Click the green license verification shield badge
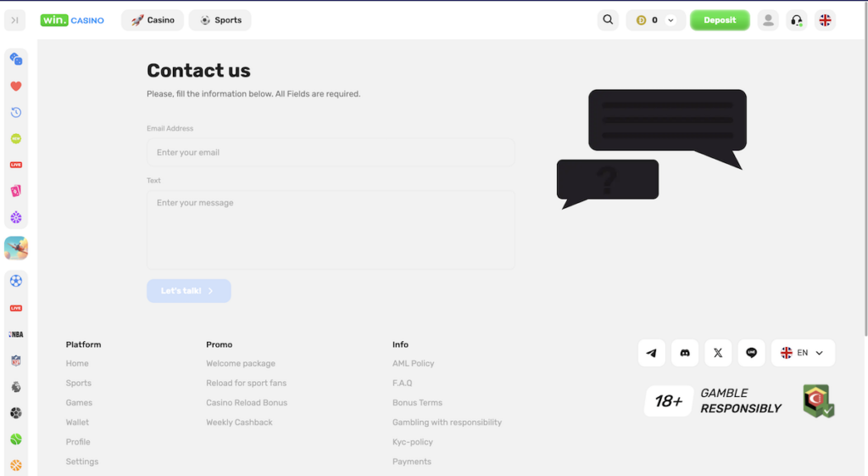Image resolution: width=868 pixels, height=476 pixels. [819, 400]
